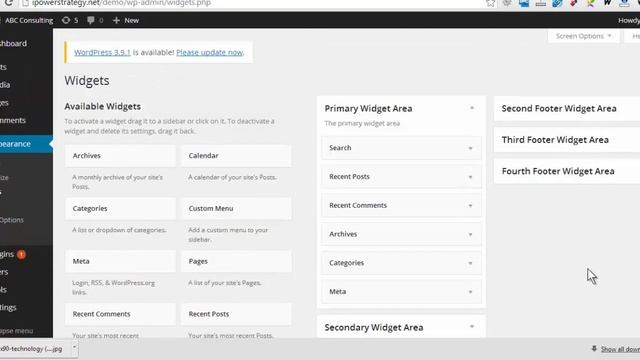This screenshot has height=360, width=640.
Task: Click New in the admin bar
Action: click(x=131, y=20)
